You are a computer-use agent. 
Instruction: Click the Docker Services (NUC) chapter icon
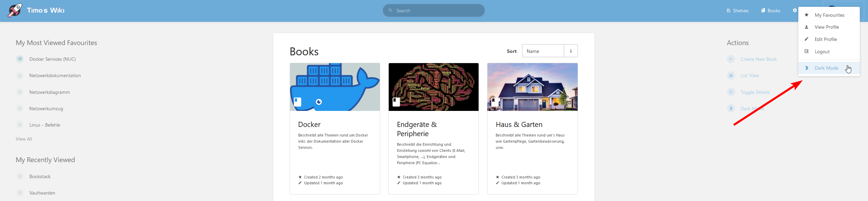click(x=20, y=59)
